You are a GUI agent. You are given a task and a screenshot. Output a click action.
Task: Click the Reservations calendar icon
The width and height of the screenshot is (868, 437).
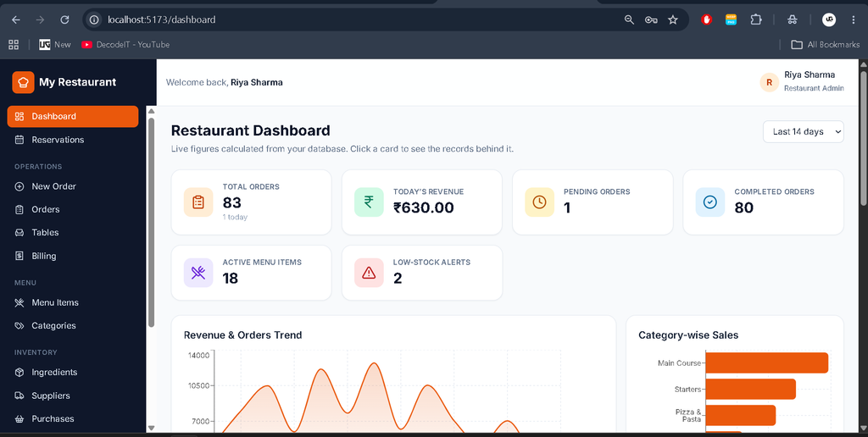point(19,140)
